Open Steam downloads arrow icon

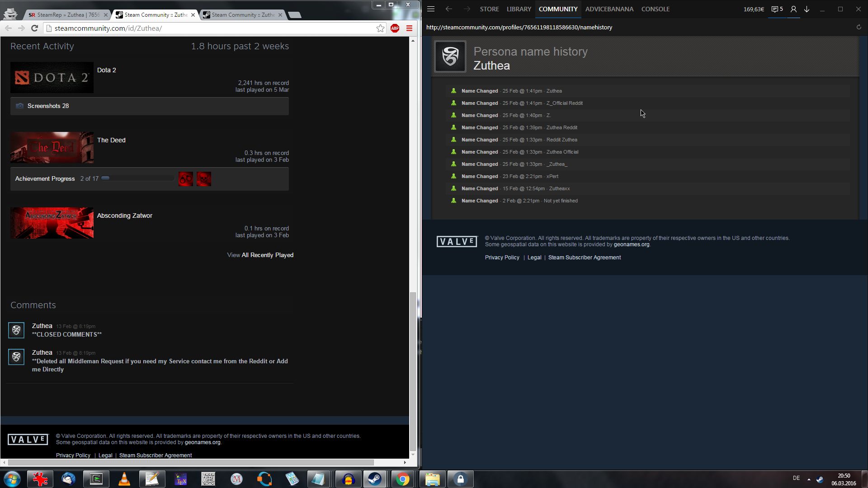[x=807, y=9]
